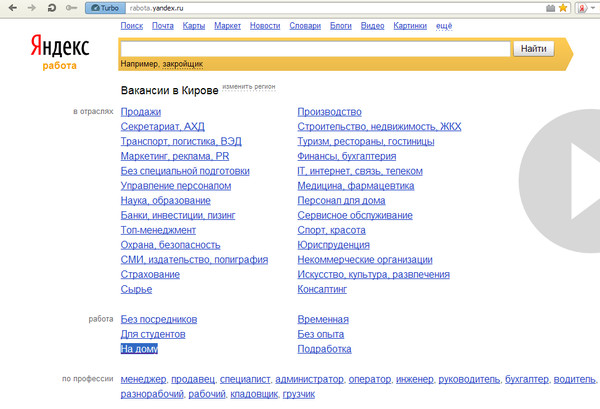Viewport: 600px width, 409px height.
Task: Open the Картинки service link
Action: point(410,26)
